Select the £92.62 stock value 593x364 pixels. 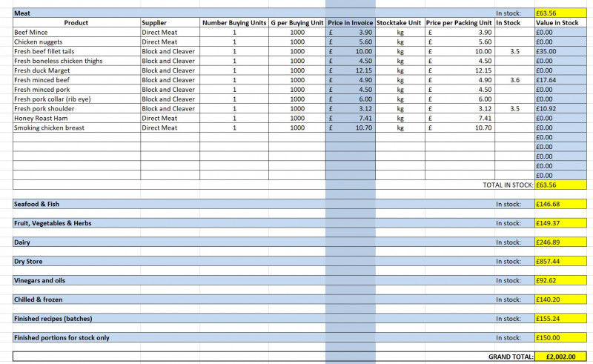coord(560,280)
